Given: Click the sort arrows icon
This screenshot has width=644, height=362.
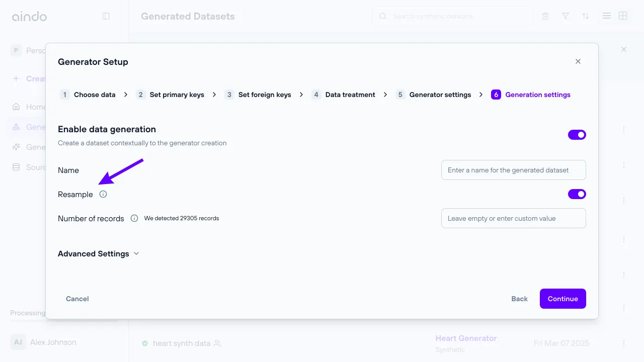Looking at the screenshot, I should coord(586,16).
